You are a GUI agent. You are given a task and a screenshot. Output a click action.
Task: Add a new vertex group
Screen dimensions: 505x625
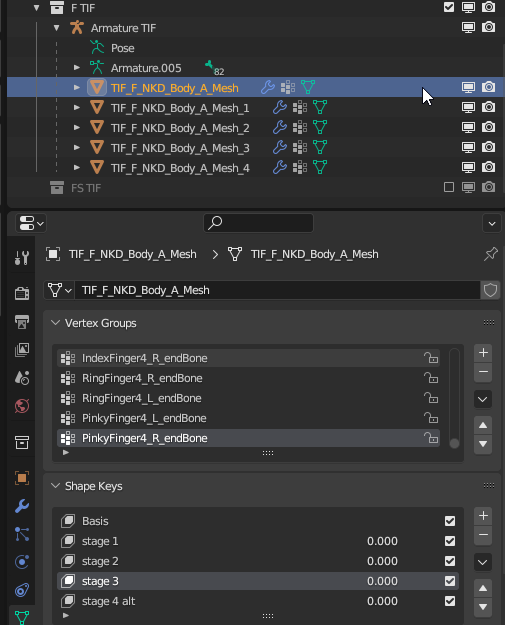click(483, 353)
